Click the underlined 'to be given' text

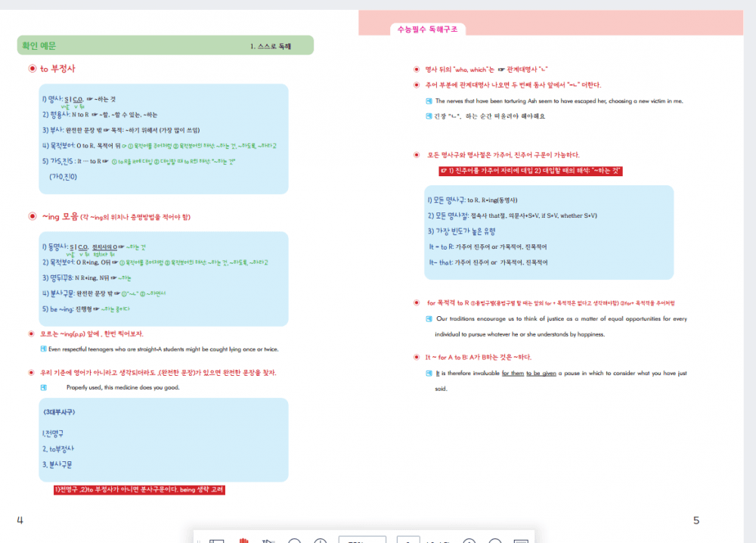[541, 373]
